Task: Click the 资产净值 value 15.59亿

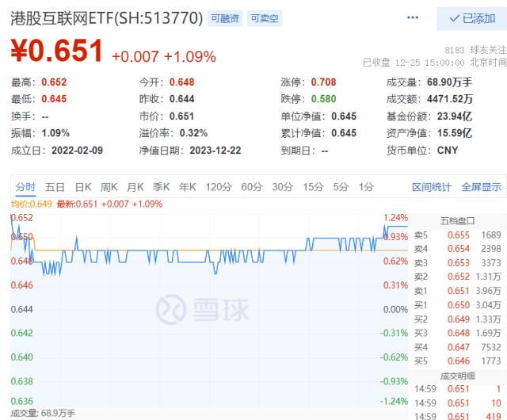Action: 454,133
